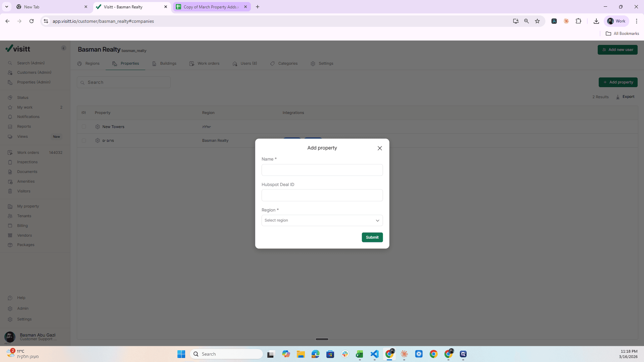This screenshot has height=362, width=644.
Task: Open Packages in the sidebar
Action: pyautogui.click(x=26, y=245)
